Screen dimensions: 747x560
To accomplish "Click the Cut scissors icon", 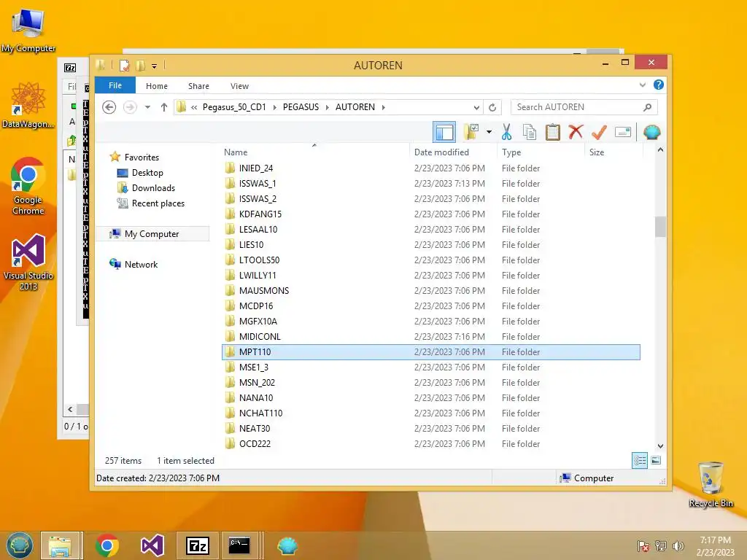I will pyautogui.click(x=506, y=132).
